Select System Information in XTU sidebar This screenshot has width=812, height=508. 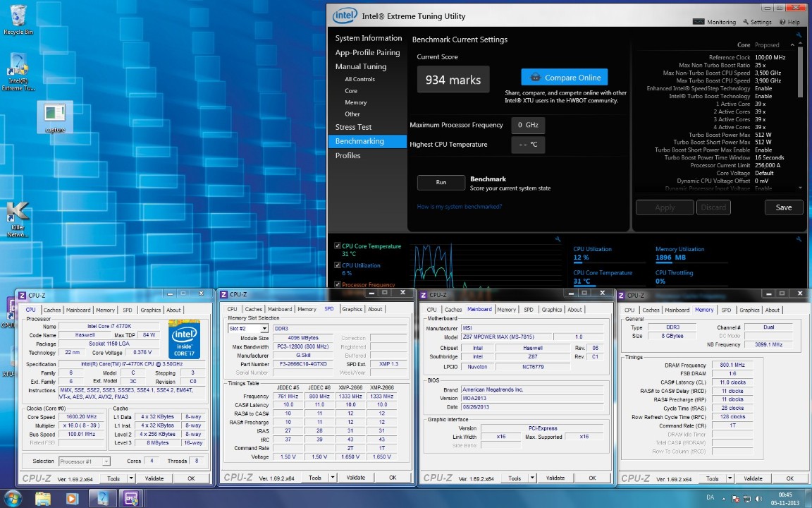coord(368,38)
